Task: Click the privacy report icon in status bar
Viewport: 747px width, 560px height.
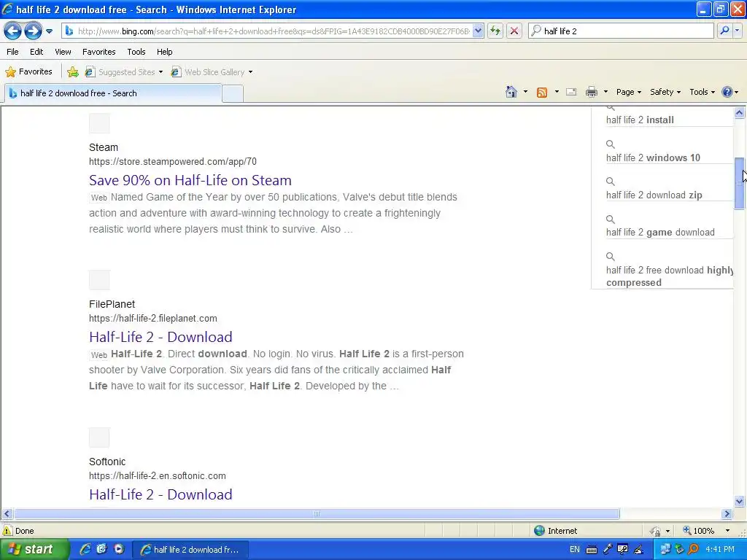Action: pos(656,531)
